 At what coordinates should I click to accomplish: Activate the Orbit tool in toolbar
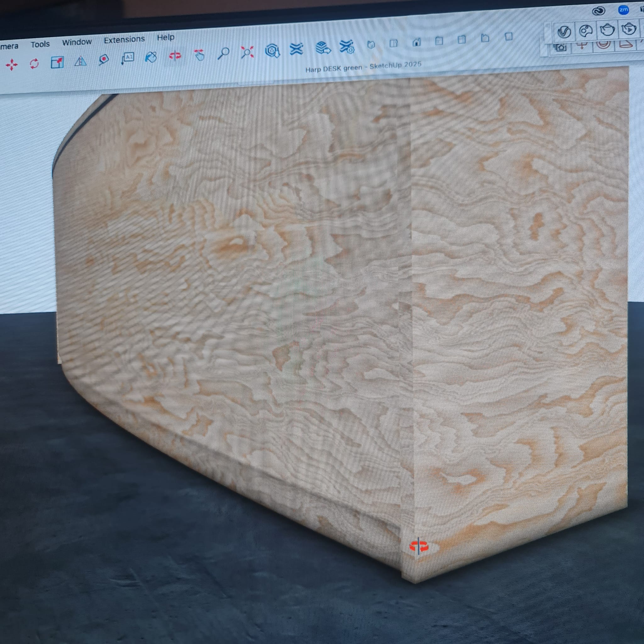pos(175,56)
